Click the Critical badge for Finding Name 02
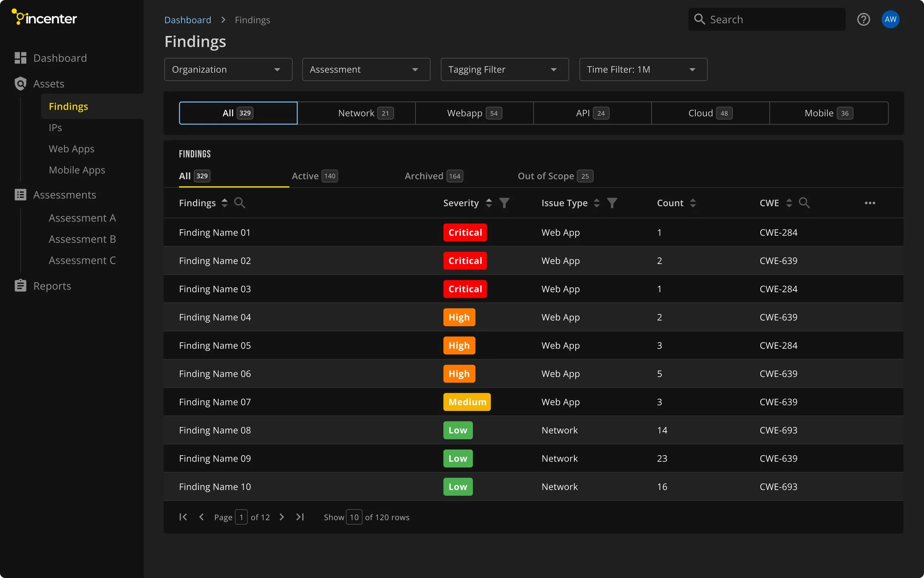The image size is (924, 578). [465, 261]
